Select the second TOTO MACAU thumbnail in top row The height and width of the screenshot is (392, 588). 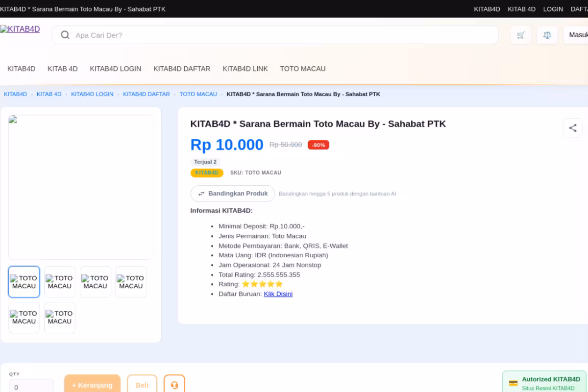(60, 282)
